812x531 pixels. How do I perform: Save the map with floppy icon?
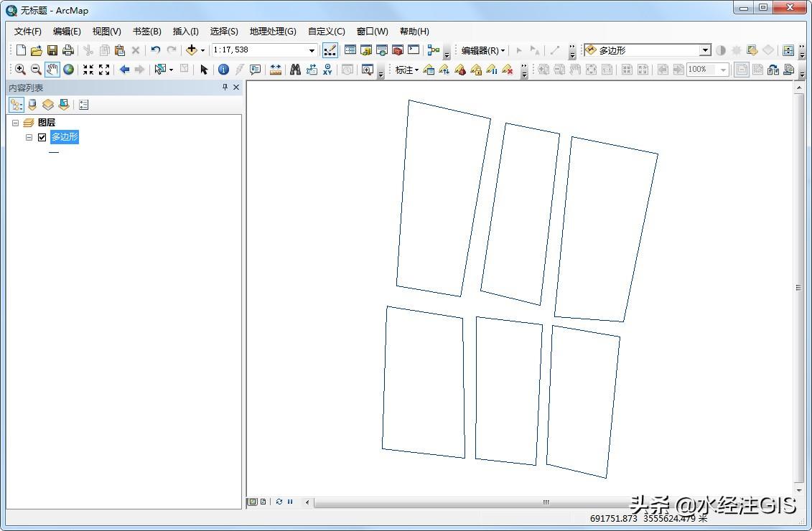pyautogui.click(x=52, y=50)
